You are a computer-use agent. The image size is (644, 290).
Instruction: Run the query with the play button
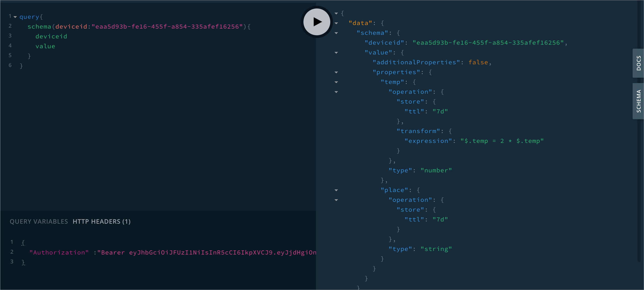coord(317,22)
